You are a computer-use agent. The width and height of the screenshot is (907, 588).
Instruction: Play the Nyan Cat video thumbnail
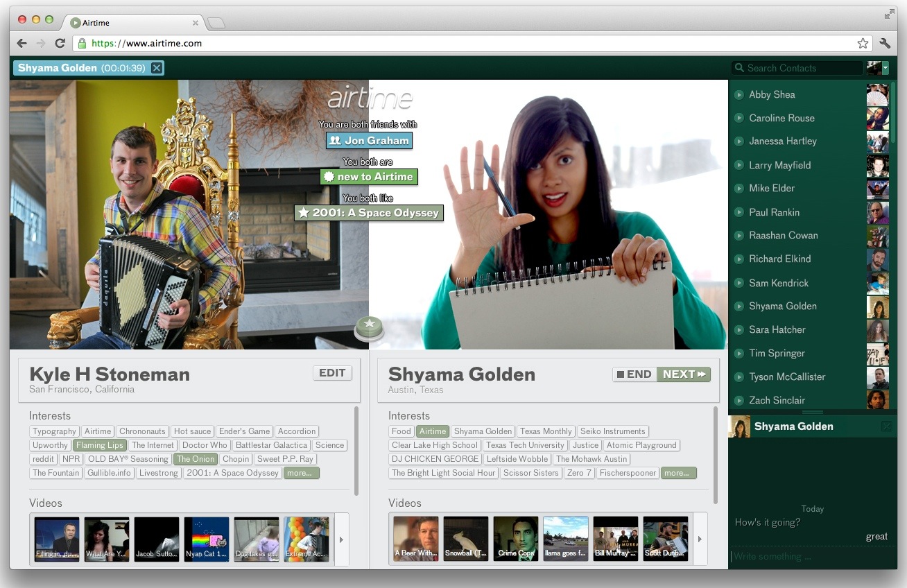[x=207, y=539]
